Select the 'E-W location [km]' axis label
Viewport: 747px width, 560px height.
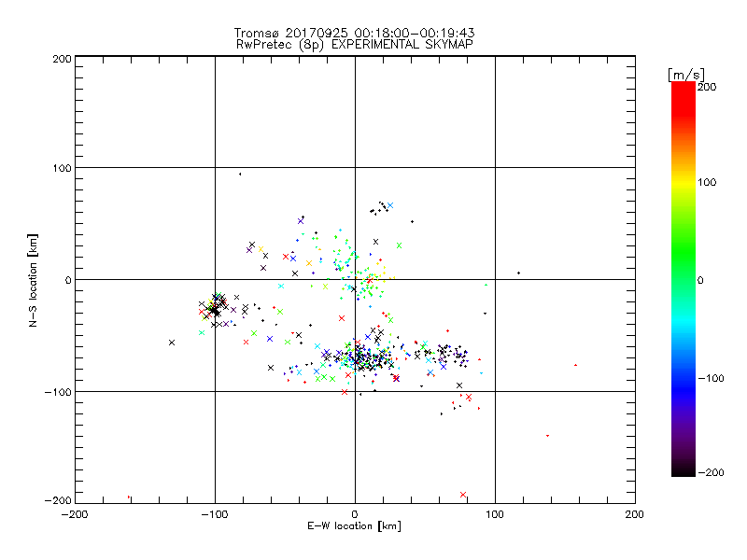354,526
